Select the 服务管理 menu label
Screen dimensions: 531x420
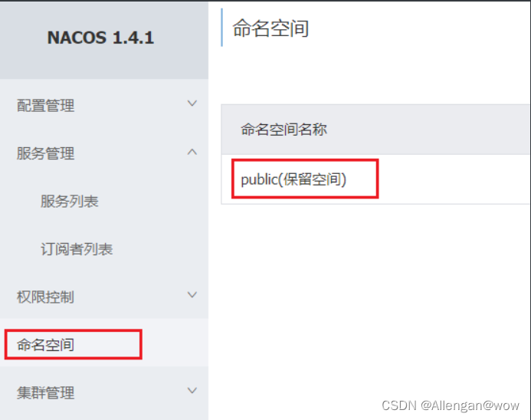[46, 153]
